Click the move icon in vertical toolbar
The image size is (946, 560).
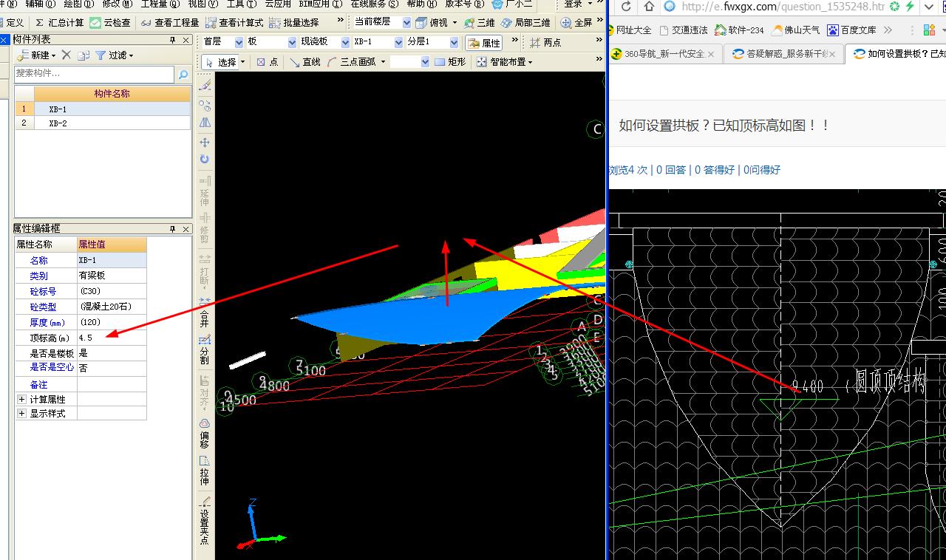tap(205, 142)
